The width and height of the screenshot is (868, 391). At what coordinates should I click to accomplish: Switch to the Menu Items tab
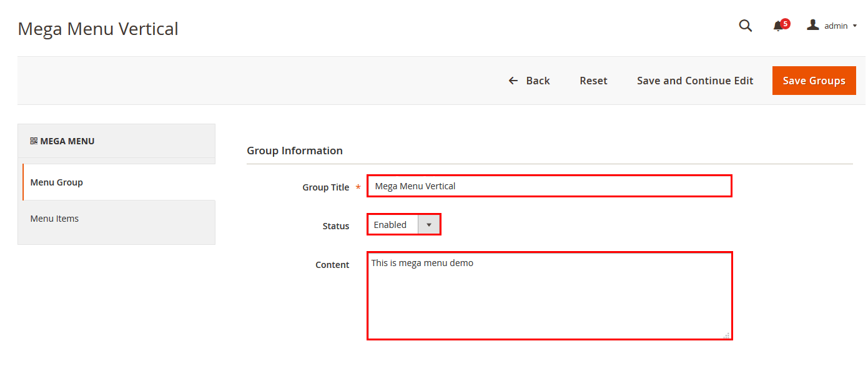(x=54, y=219)
